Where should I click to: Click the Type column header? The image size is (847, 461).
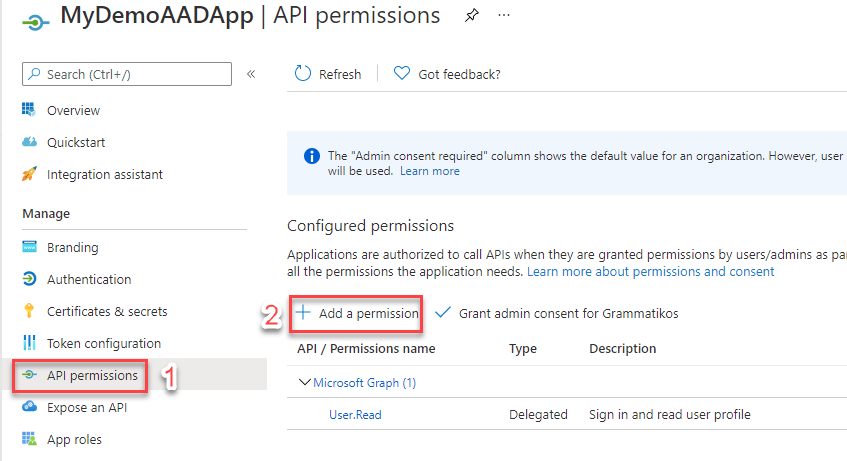(523, 349)
